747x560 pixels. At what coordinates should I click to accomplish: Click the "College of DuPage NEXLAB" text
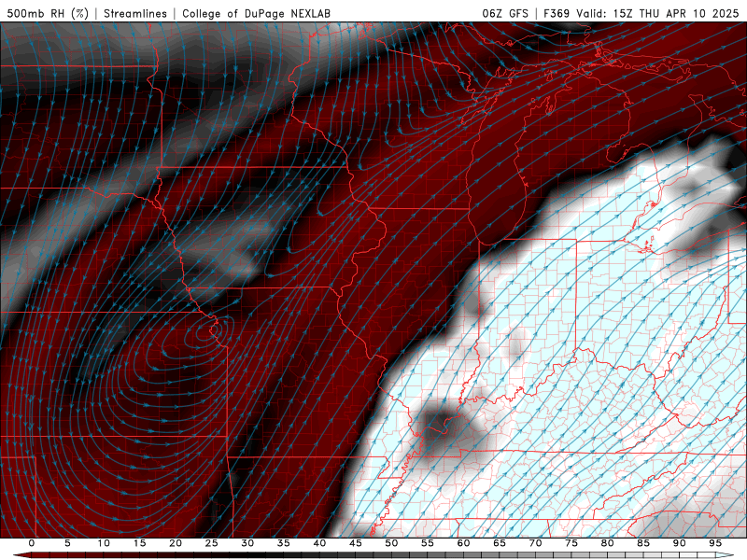(x=256, y=13)
